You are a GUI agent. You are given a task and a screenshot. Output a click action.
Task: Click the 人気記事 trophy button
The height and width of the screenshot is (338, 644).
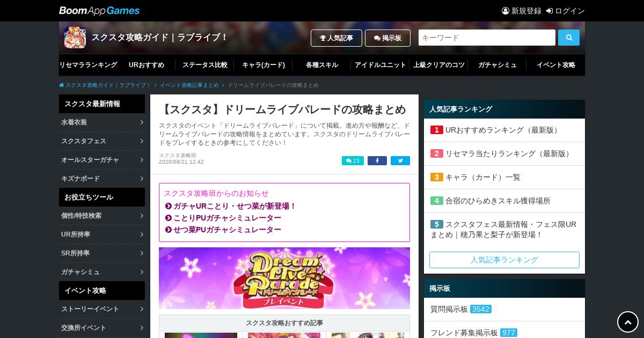[336, 38]
